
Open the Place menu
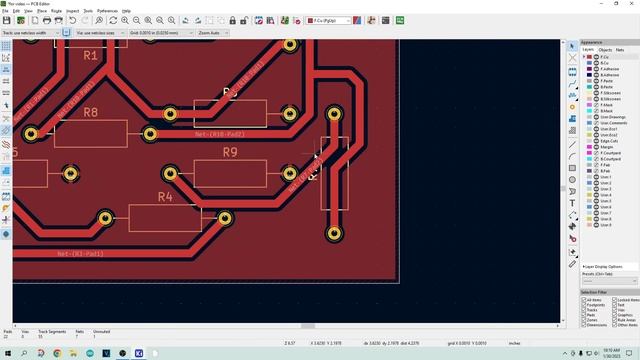pyautogui.click(x=42, y=11)
